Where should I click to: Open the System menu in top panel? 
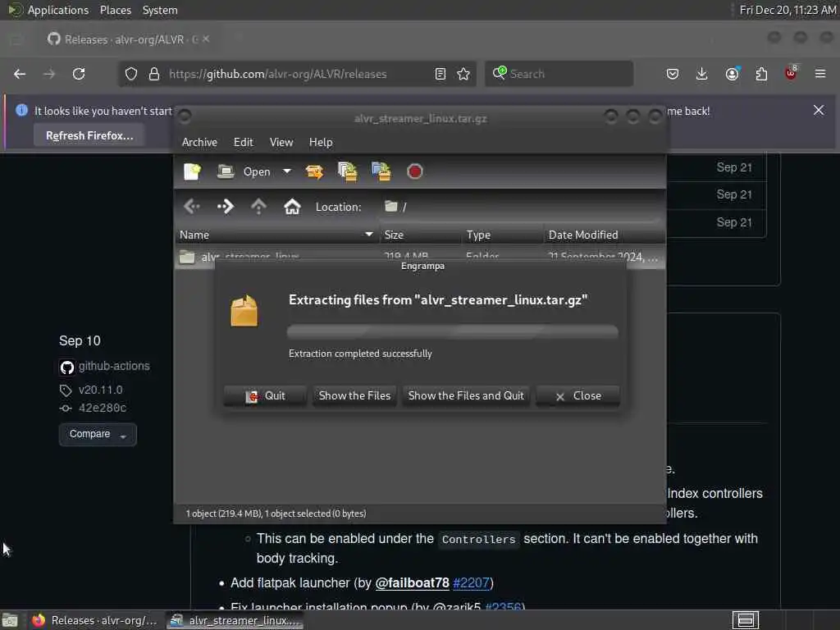tap(160, 10)
